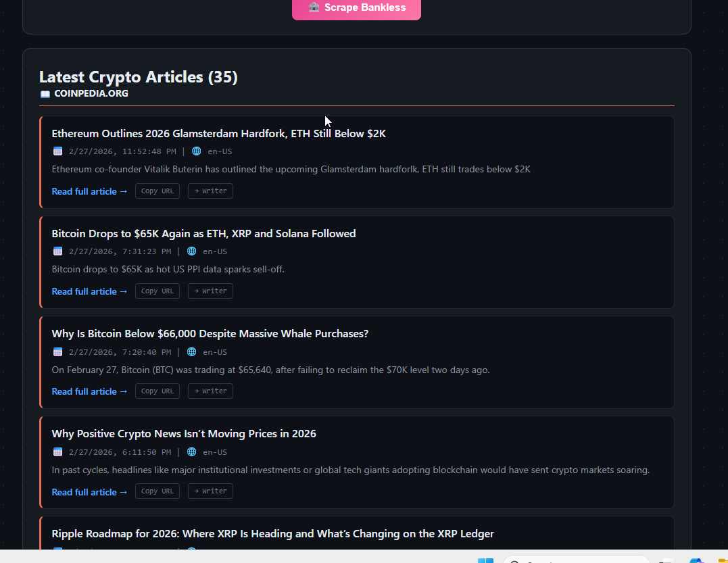Click the Scrape Bankless button
728x563 pixels.
356,8
